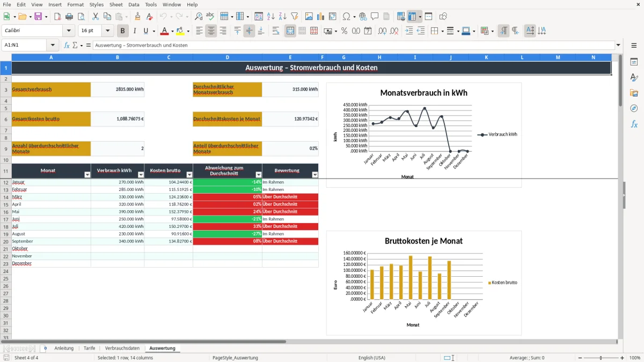Image resolution: width=644 pixels, height=362 pixels.
Task: Toggle Italic formatting
Action: (x=134, y=31)
